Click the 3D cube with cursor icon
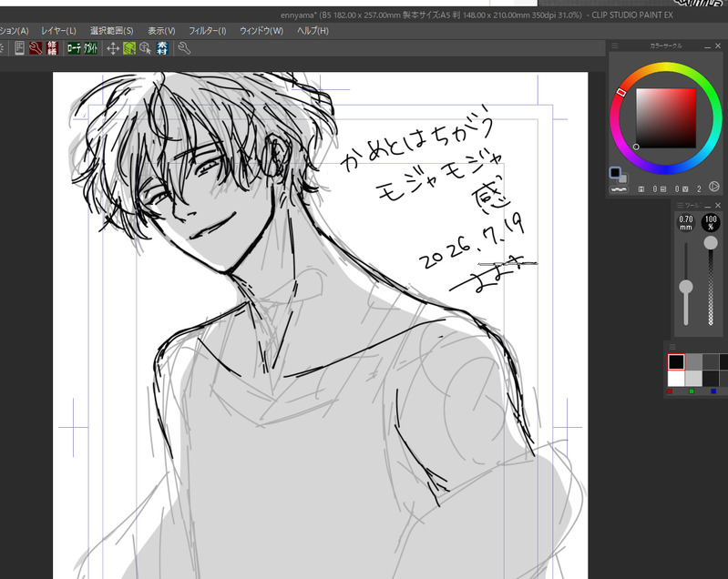 click(145, 48)
